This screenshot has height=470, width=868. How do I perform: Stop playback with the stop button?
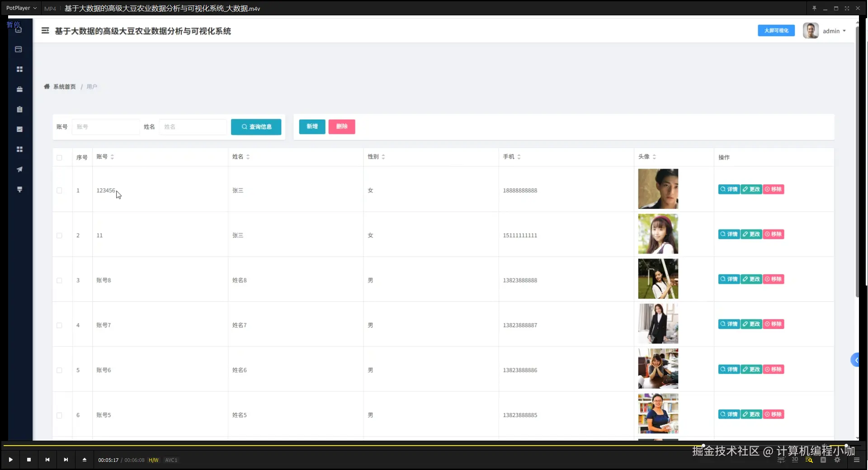[29, 460]
